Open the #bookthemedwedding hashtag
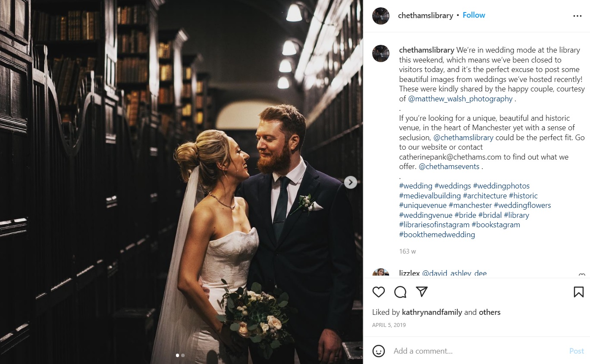590x364 pixels. click(437, 235)
